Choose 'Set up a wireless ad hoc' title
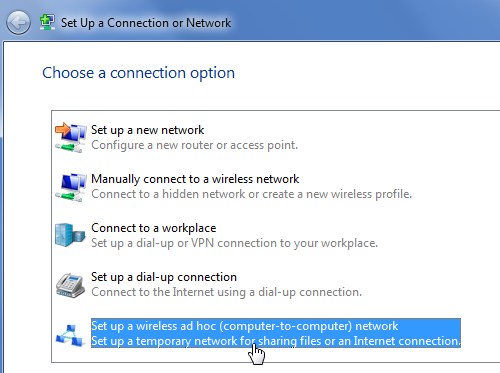The image size is (500, 373). 245,326
